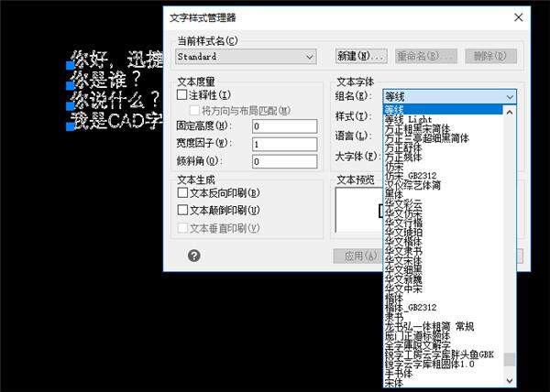Select blue grip on 你好 text line
Screen dimensions: 550x392
[71, 65]
